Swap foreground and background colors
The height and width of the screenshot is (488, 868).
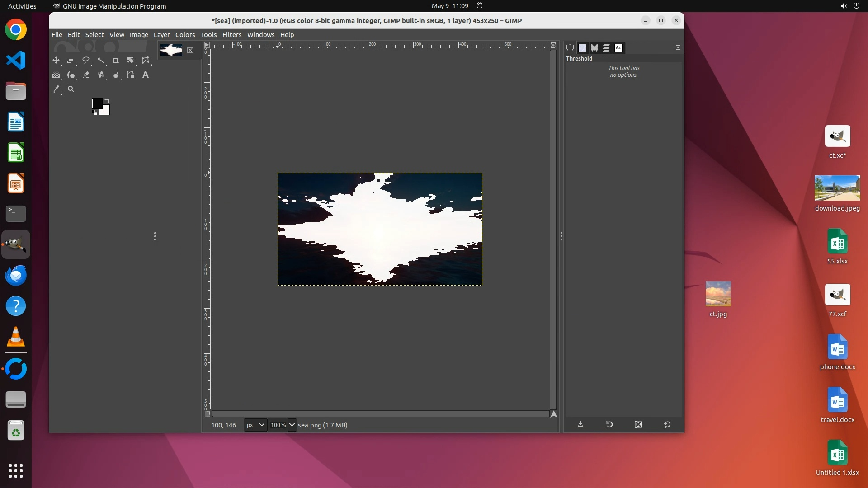107,100
